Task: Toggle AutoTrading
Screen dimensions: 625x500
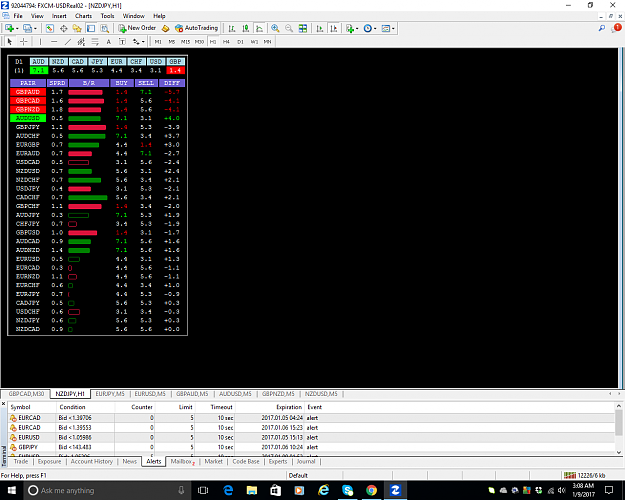Action: pyautogui.click(x=197, y=28)
